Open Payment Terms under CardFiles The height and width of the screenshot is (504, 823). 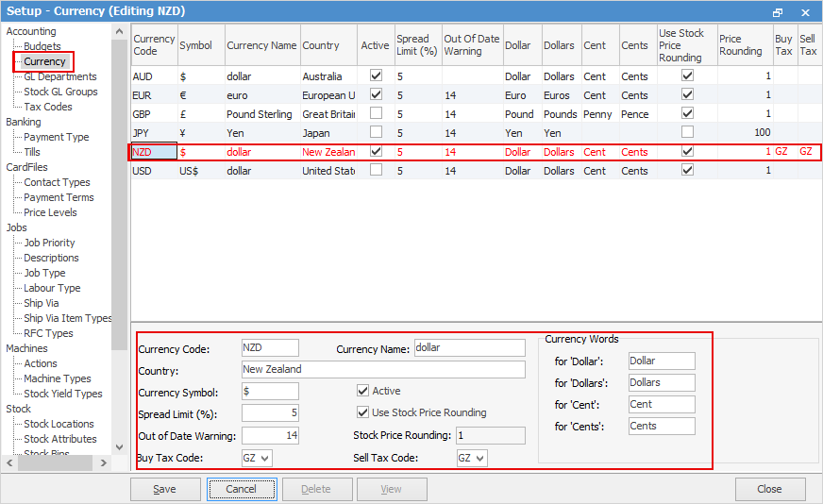click(59, 197)
